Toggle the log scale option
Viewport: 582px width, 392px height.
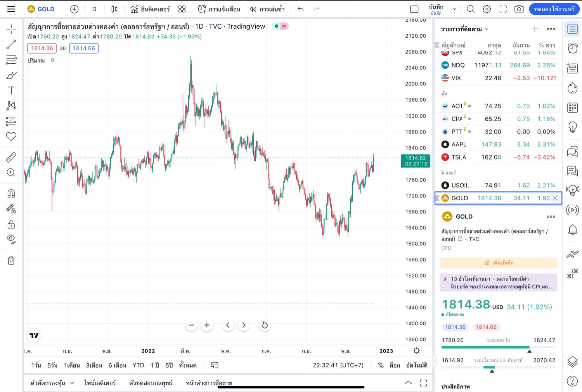click(394, 365)
